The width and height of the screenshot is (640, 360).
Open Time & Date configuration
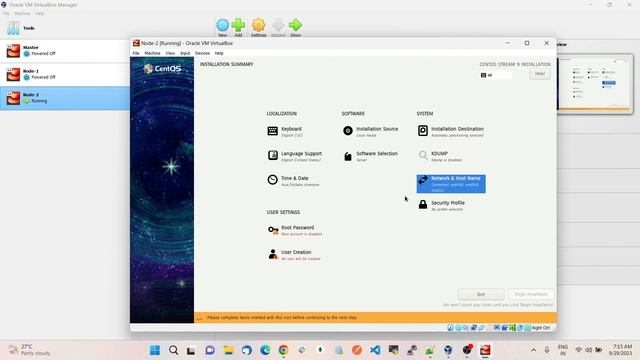293,181
